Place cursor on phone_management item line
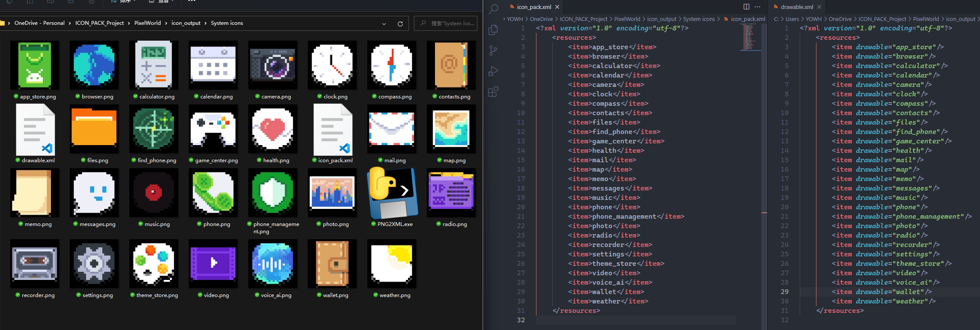Image resolution: width=980 pixels, height=330 pixels. click(626, 217)
